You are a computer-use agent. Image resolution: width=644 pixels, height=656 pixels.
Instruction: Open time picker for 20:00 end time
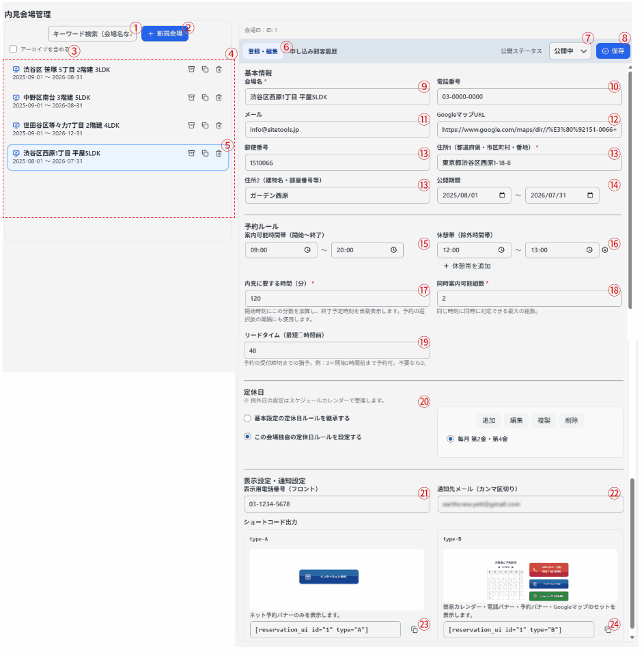[x=393, y=251]
